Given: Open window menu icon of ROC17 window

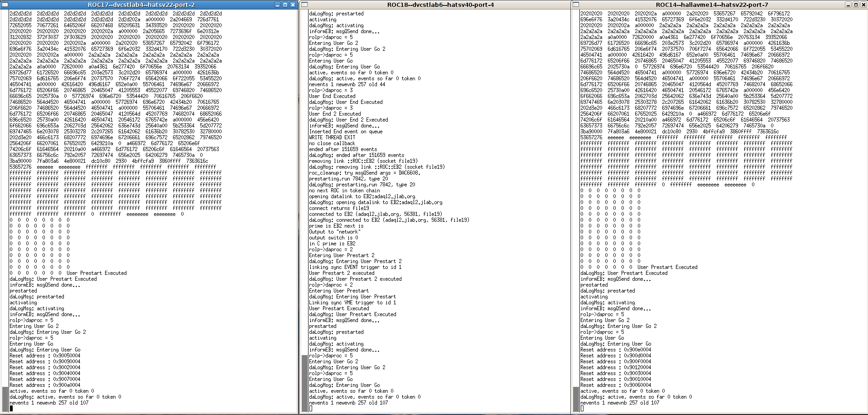Looking at the screenshot, I should click(5, 5).
